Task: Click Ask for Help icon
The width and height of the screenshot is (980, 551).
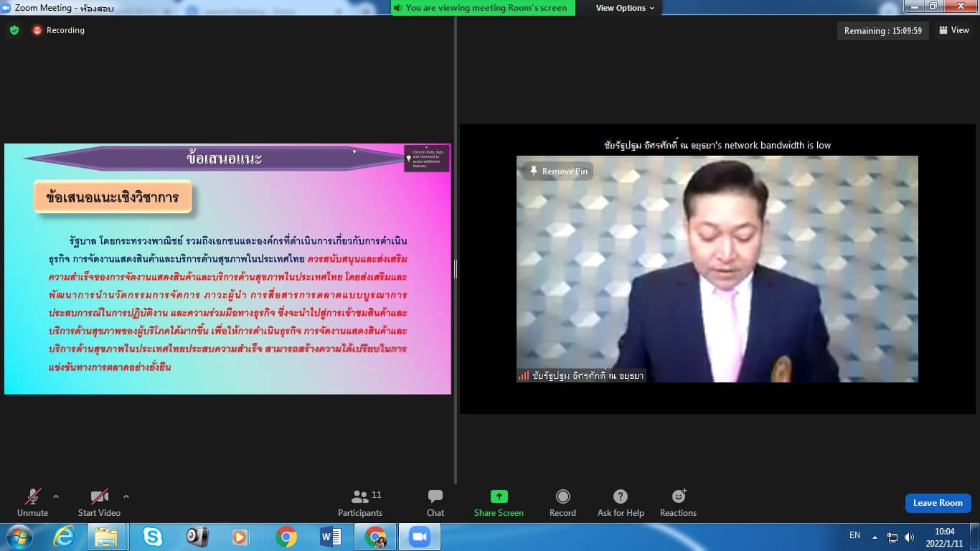Action: tap(621, 496)
